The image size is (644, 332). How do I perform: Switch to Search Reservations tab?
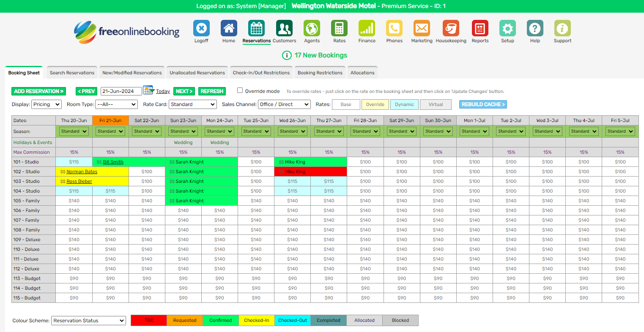72,73
